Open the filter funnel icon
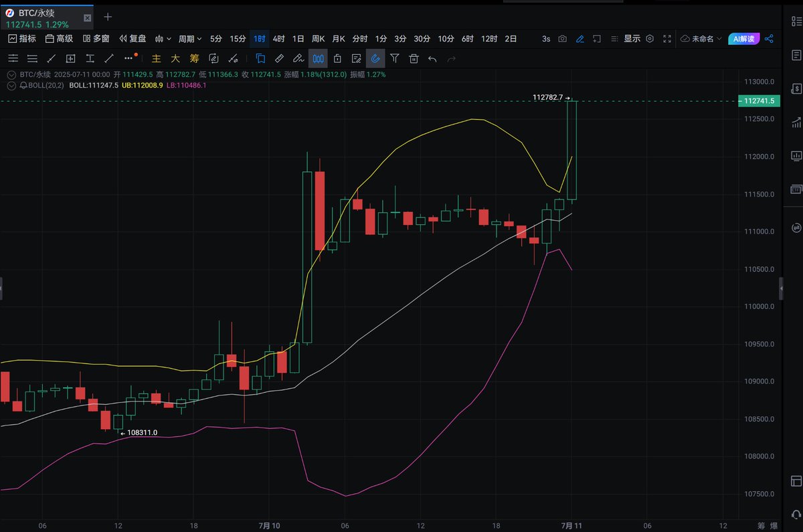Screen dimensions: 803x532 pyautogui.click(x=395, y=59)
